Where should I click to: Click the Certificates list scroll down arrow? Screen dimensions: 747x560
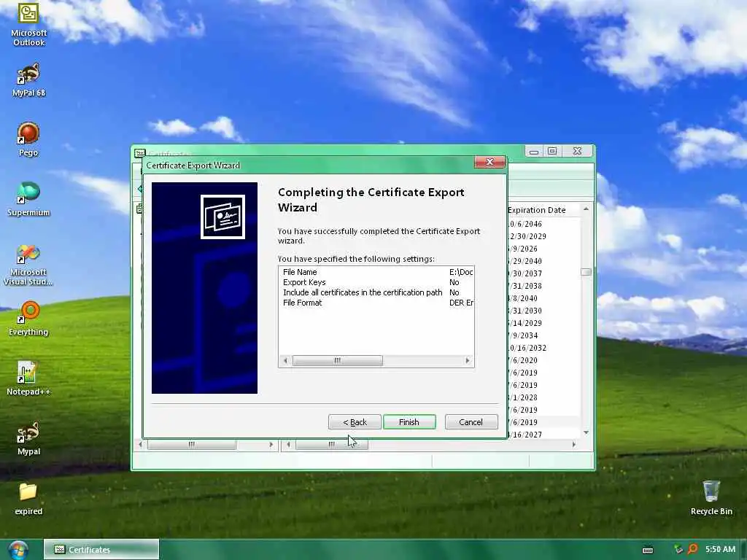point(586,432)
